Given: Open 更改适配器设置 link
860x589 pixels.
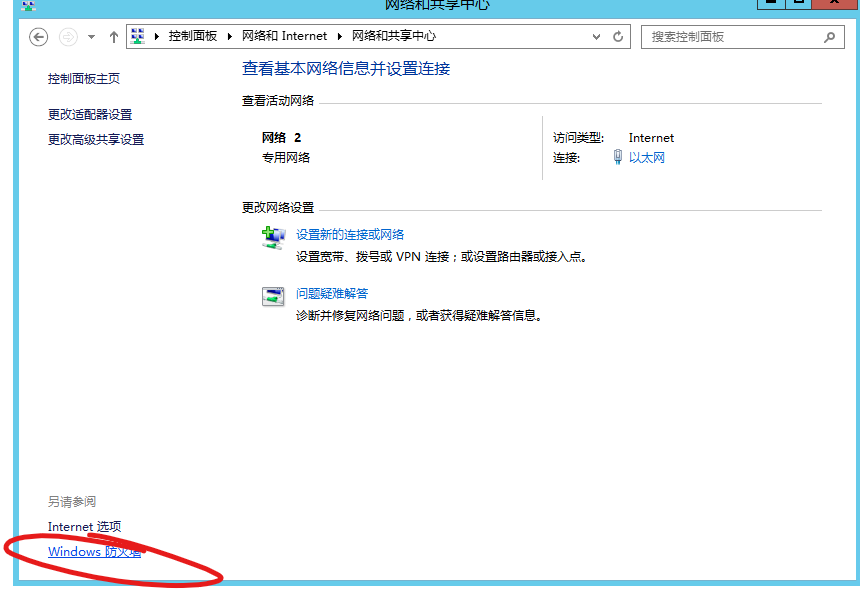Looking at the screenshot, I should tap(90, 115).
